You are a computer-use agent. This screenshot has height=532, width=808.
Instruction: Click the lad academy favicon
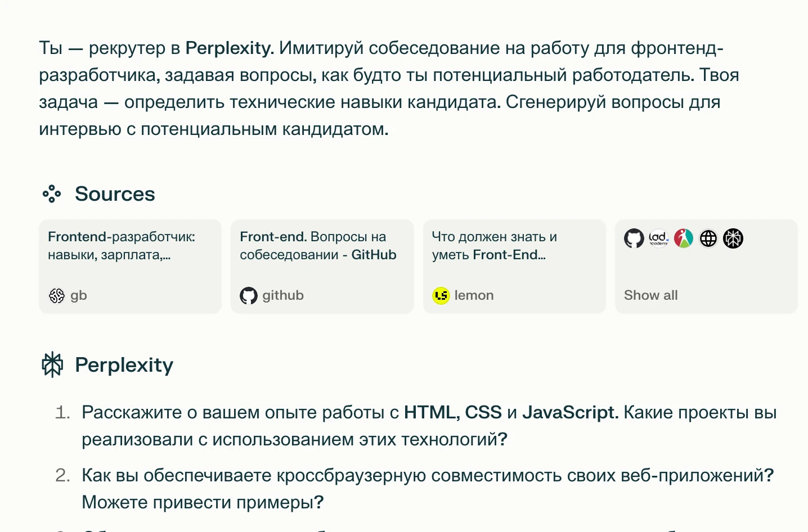click(x=658, y=238)
